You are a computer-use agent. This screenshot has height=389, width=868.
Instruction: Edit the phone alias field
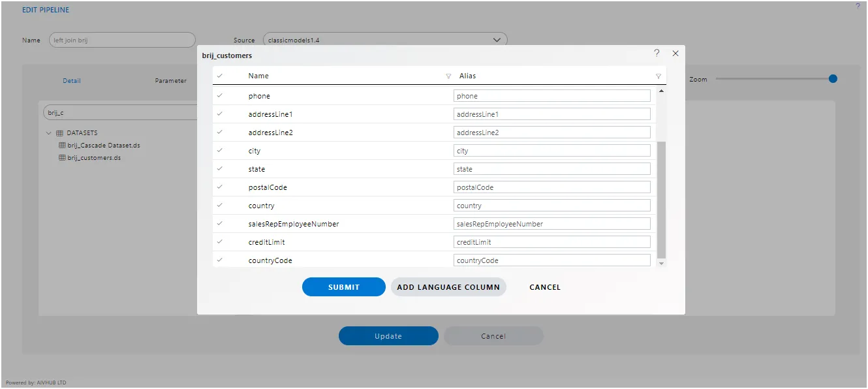552,96
